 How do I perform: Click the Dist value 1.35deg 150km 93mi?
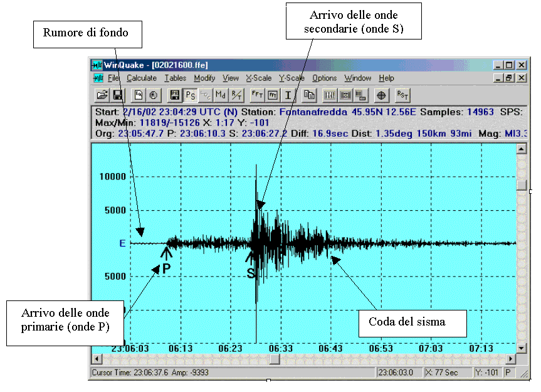[x=423, y=133]
